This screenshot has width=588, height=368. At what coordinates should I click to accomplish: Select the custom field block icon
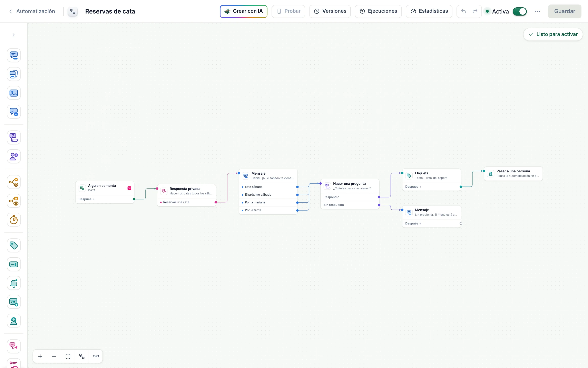pos(14,264)
